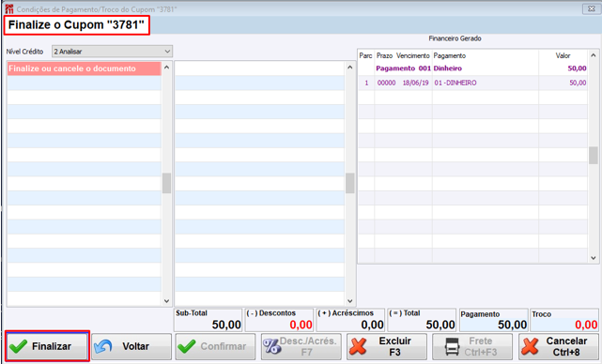Click the Sub-Total 50,00 value
This screenshot has width=602, height=364.
click(226, 325)
